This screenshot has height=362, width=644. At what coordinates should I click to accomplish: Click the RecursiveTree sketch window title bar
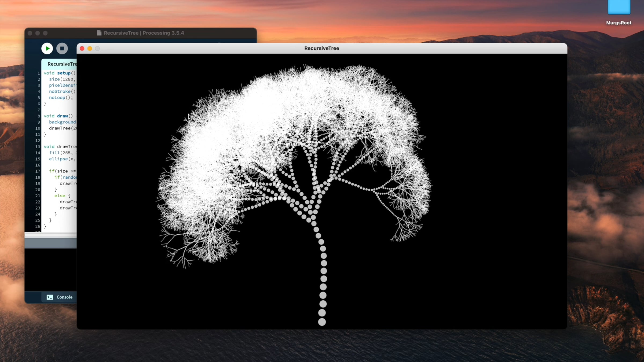[x=321, y=49]
